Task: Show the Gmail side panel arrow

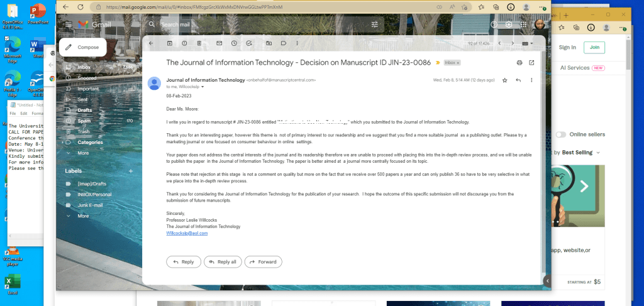Action: click(547, 281)
